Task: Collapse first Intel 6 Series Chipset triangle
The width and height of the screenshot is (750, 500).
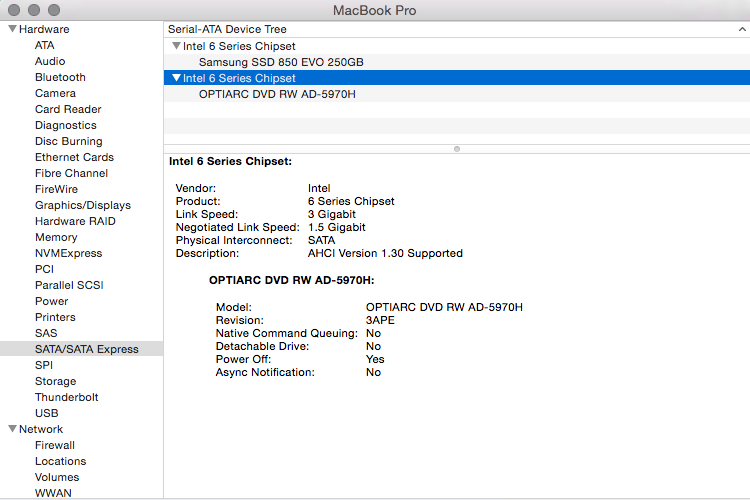Action: tap(176, 46)
